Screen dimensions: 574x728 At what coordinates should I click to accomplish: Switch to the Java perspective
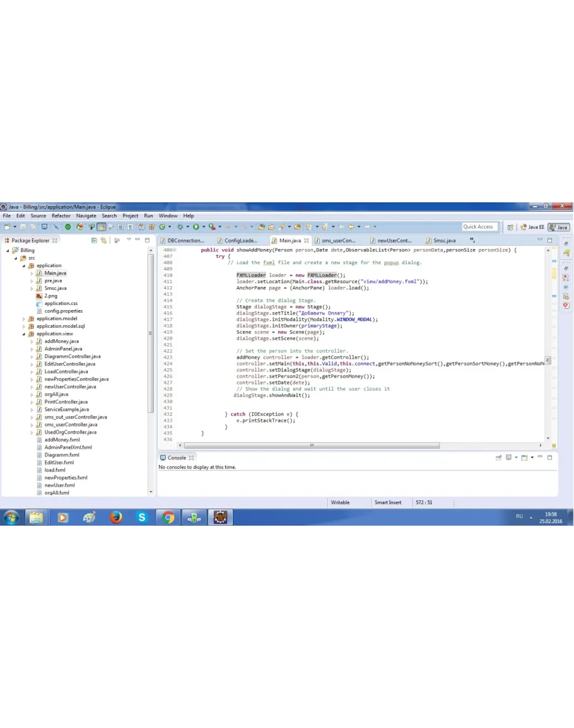click(558, 227)
